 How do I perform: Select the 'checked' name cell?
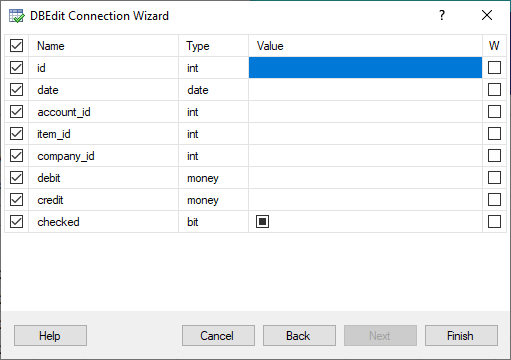pyautogui.click(x=104, y=222)
